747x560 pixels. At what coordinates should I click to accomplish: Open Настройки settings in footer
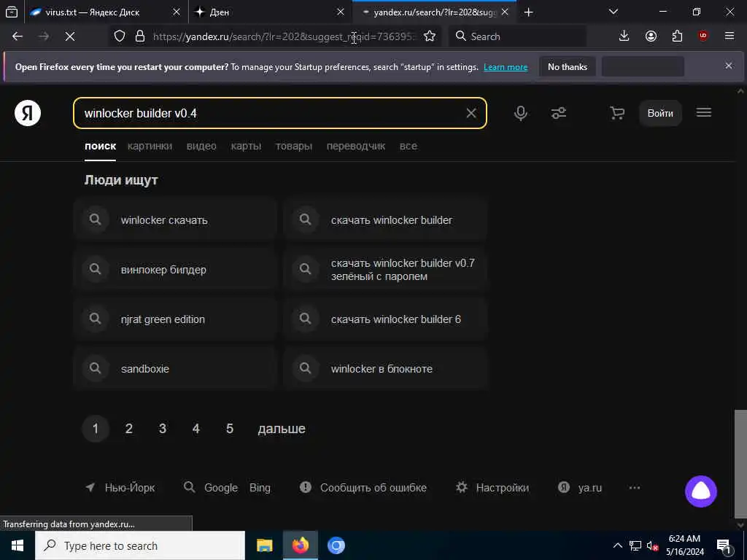point(492,488)
